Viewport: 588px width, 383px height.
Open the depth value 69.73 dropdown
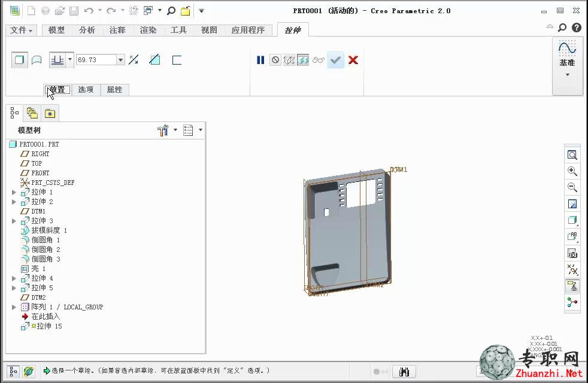point(120,60)
